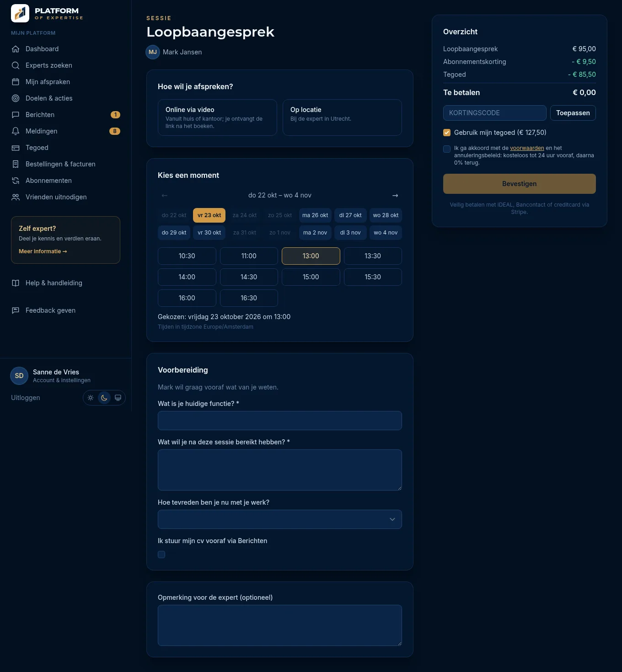Image resolution: width=622 pixels, height=672 pixels.
Task: Click the calendar icon for Mijn afspraken
Action: click(x=16, y=82)
